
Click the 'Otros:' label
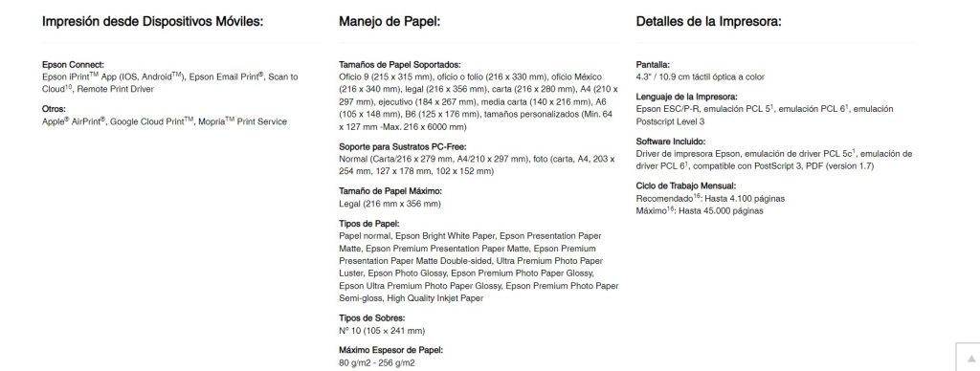coord(54,109)
